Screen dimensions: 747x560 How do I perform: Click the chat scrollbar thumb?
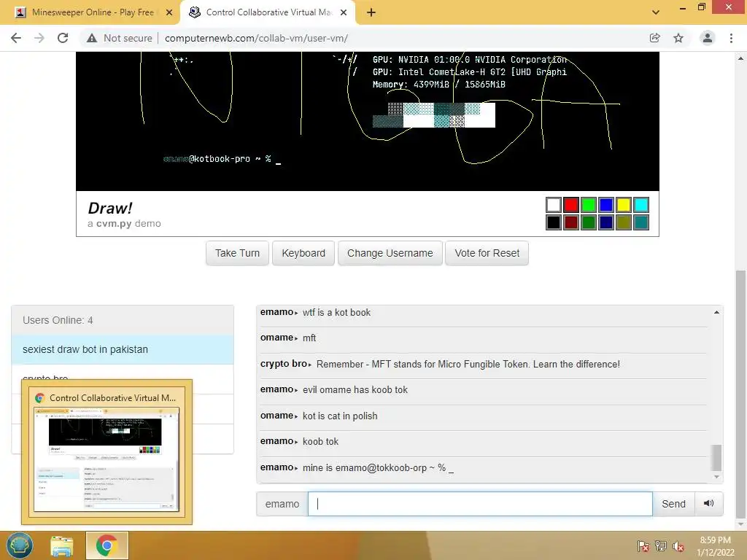(716, 457)
